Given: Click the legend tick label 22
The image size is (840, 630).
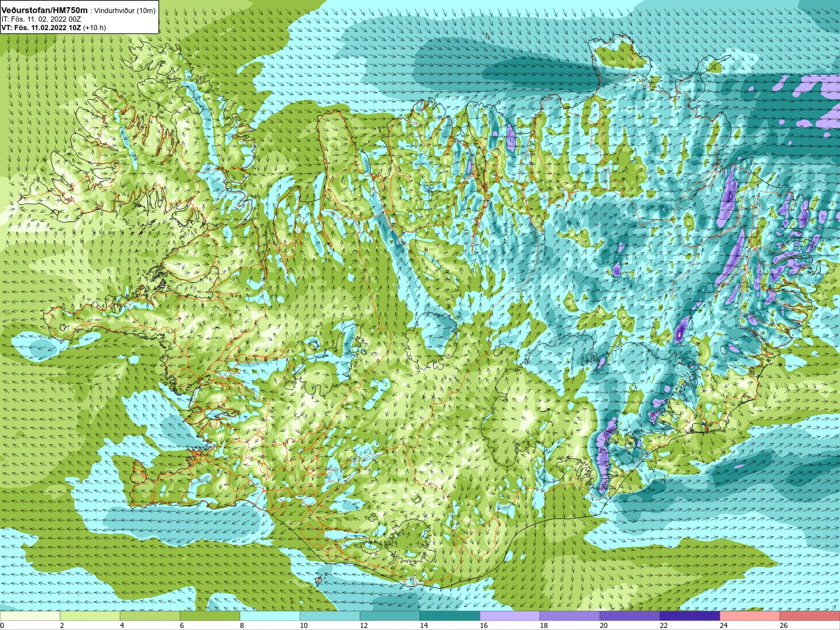Looking at the screenshot, I should pyautogui.click(x=664, y=625).
